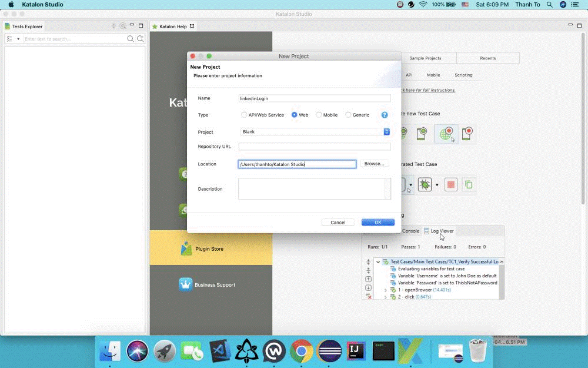
Task: Open the Terminal icon in the dock
Action: (x=383, y=351)
